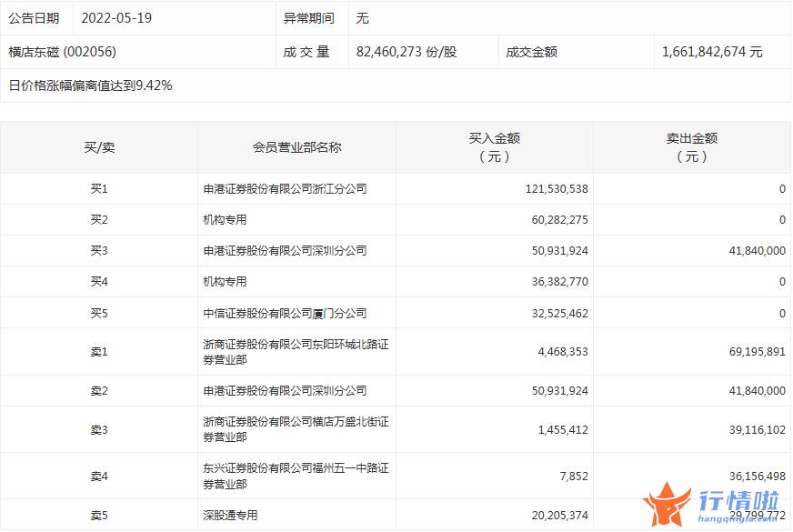Click 东兴证券股份有限公司福州五一中路证券营业部
The width and height of the screenshot is (793, 532).
coord(296,476)
